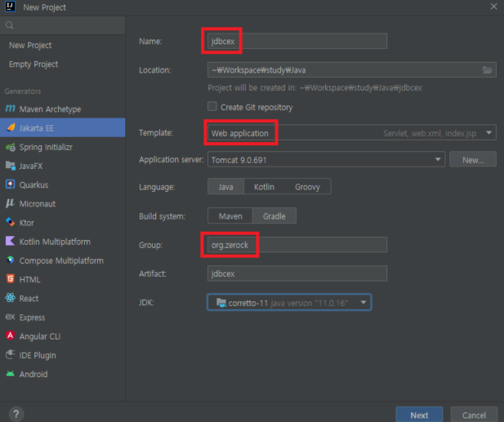The width and height of the screenshot is (504, 422).
Task: Click the IntelliJ IDEA logo icon
Action: (10, 7)
